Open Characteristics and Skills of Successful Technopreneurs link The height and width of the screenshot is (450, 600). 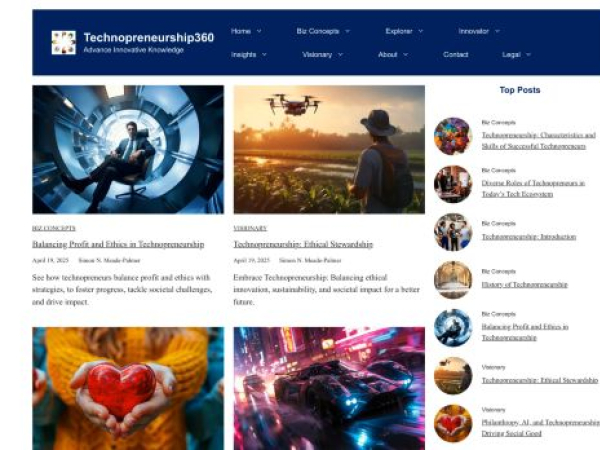point(538,140)
